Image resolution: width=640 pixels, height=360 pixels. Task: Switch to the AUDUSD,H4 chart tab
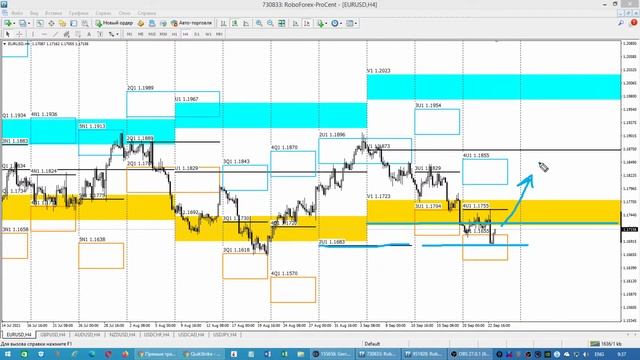coord(87,335)
